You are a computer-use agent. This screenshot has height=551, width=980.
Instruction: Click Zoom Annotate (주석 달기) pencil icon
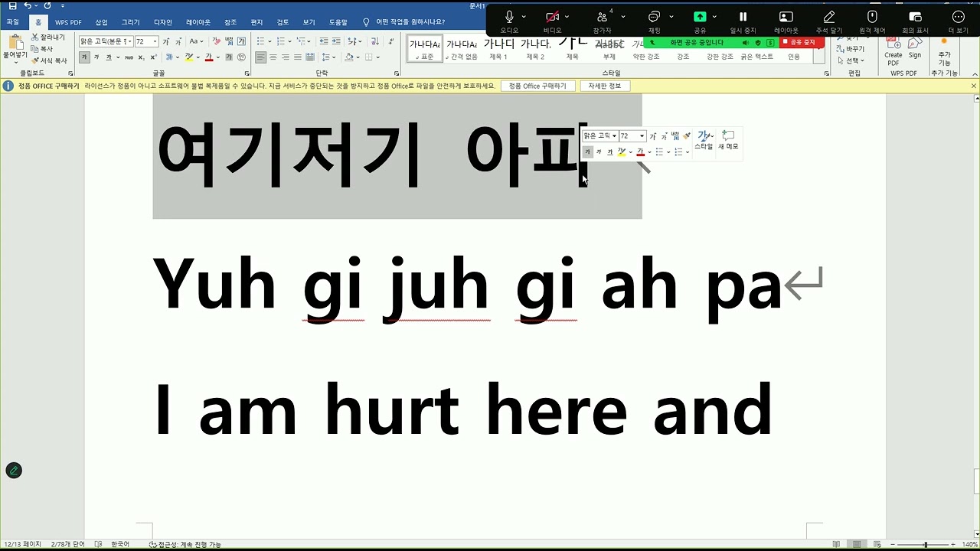pos(829,17)
